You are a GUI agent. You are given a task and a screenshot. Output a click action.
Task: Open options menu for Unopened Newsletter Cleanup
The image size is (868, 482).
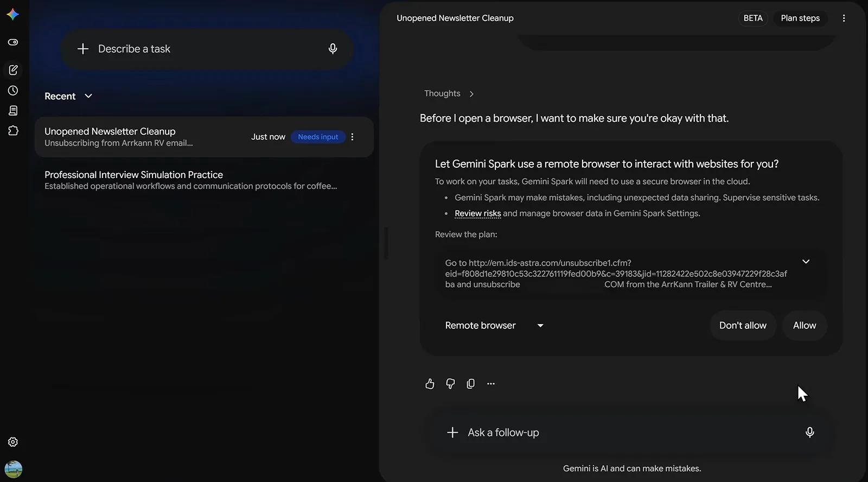pyautogui.click(x=353, y=137)
